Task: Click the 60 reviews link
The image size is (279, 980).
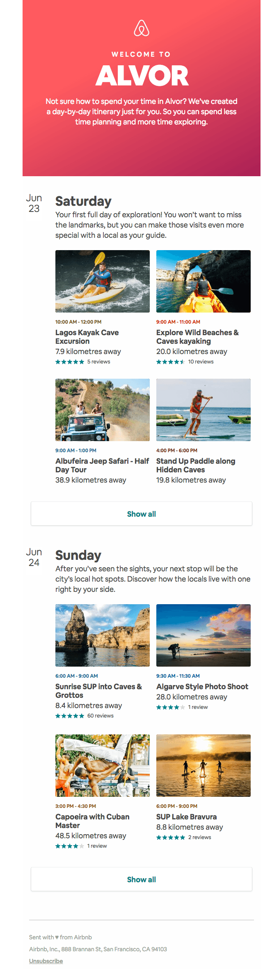Action: [x=101, y=715]
